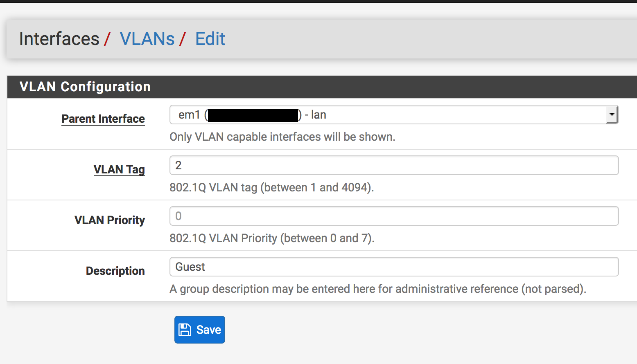
Task: Click the underlined VLAN Tag label
Action: coord(119,169)
